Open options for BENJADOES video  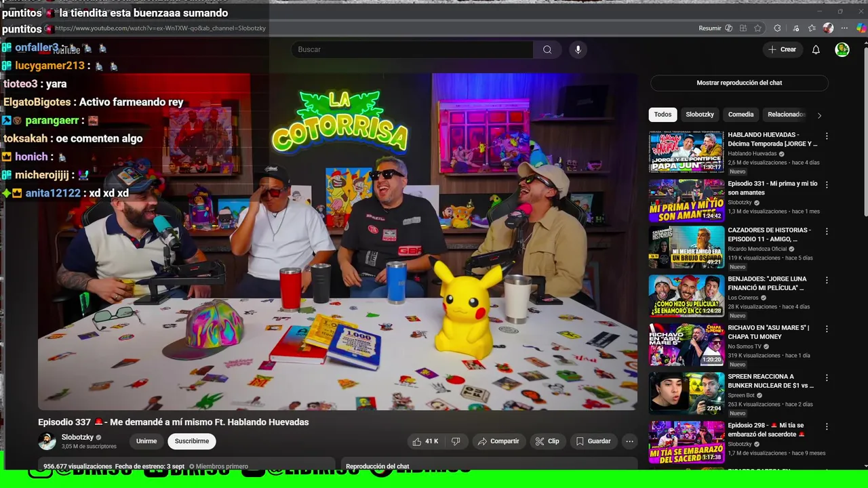[826, 280]
